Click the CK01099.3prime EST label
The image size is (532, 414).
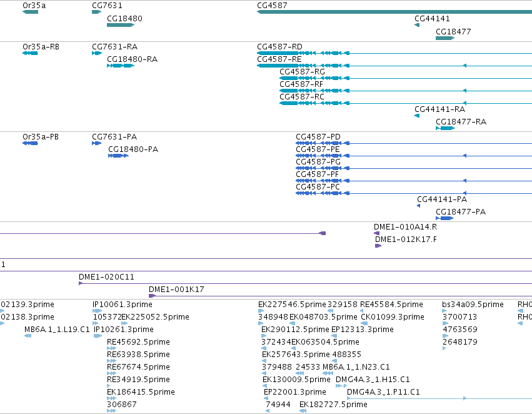pos(392,317)
